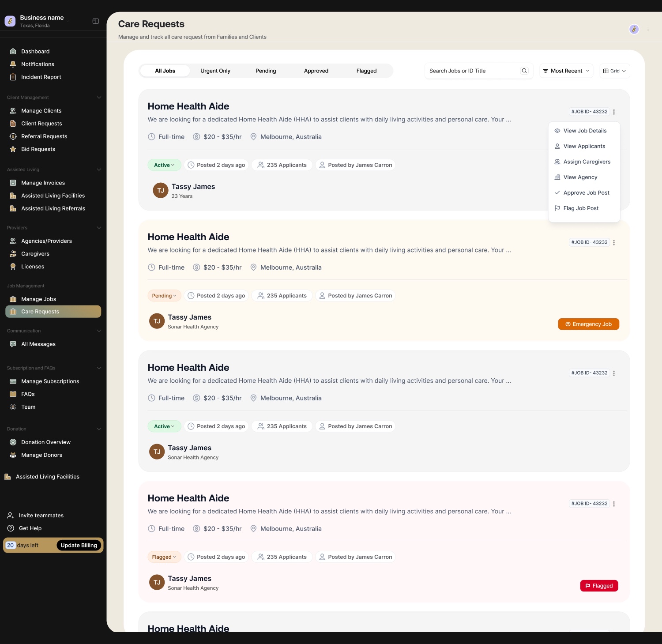The width and height of the screenshot is (662, 644).
Task: Click the Manage Clients people icon
Action: click(13, 111)
